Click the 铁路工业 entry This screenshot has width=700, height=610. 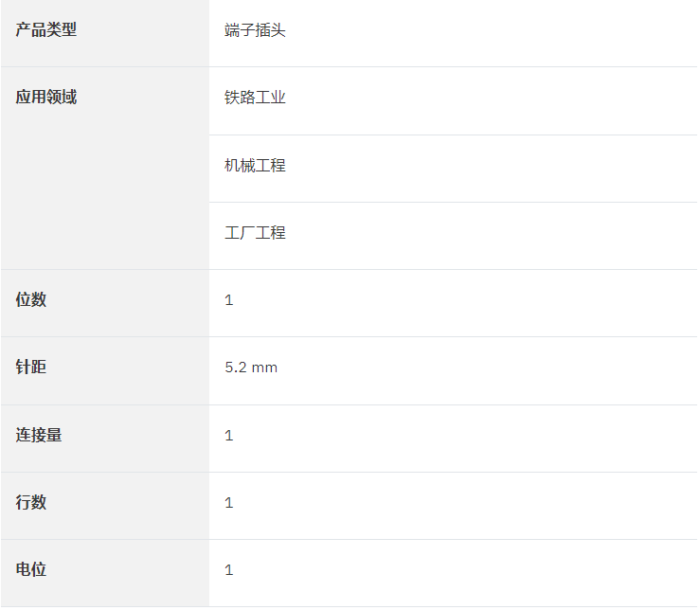(x=255, y=98)
